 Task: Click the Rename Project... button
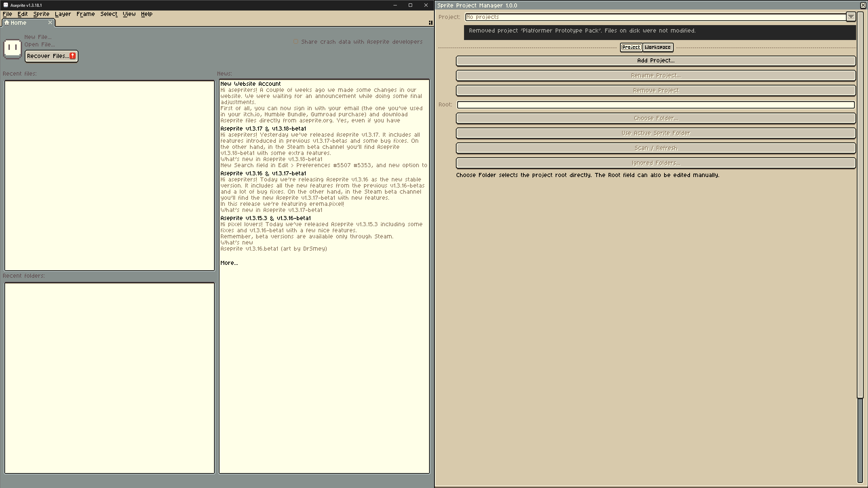656,76
